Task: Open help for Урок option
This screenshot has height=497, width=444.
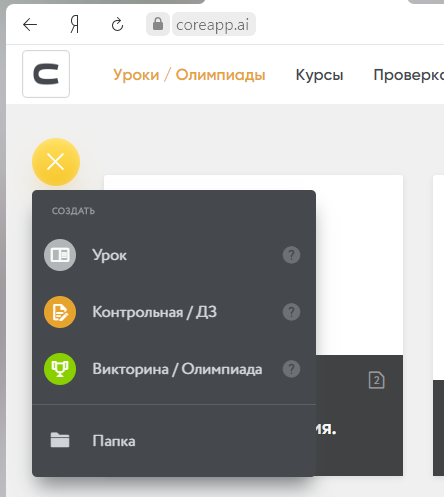Action: pos(291,255)
